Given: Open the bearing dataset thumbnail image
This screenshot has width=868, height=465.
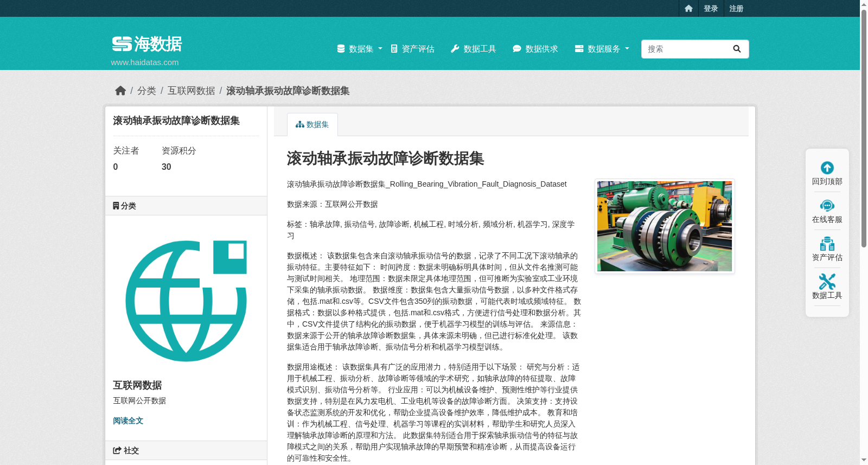Looking at the screenshot, I should tap(665, 226).
